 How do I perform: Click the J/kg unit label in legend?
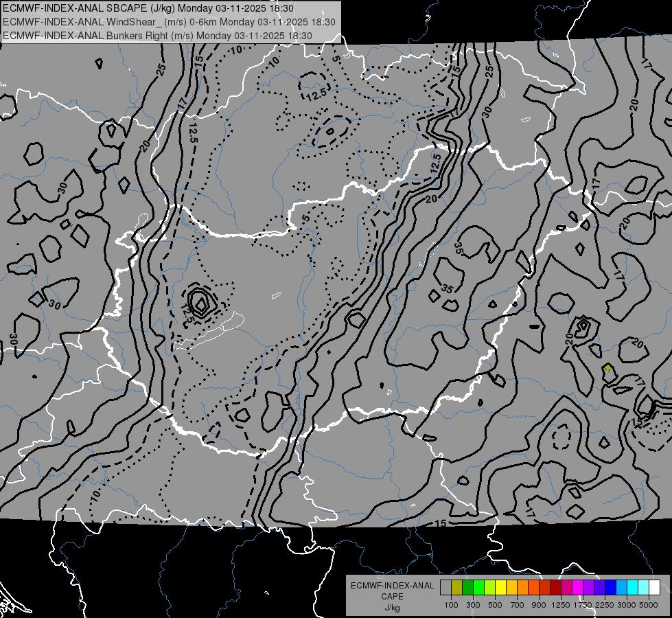[392, 608]
